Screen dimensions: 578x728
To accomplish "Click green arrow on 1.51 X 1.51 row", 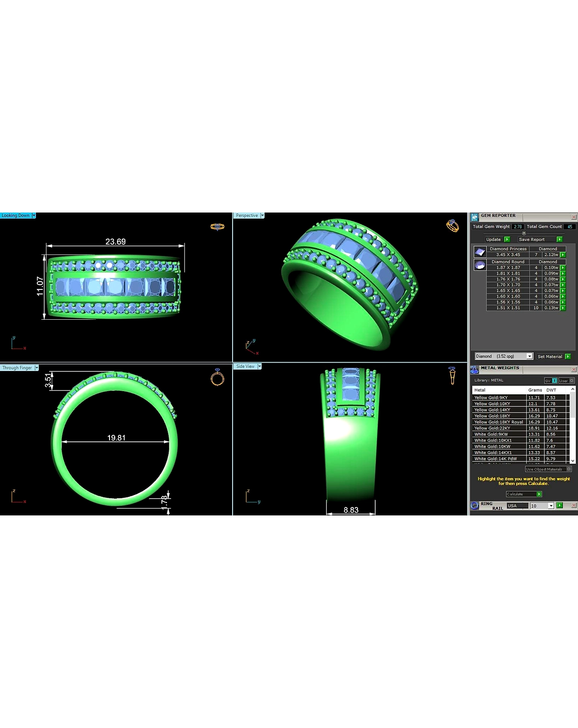I will 563,308.
